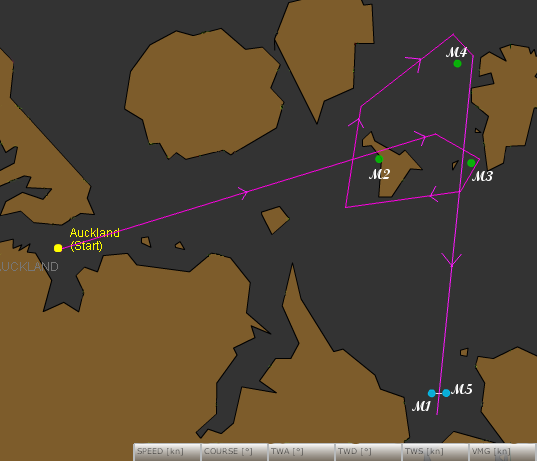
Task: Click the white M1 text label
Action: point(421,407)
